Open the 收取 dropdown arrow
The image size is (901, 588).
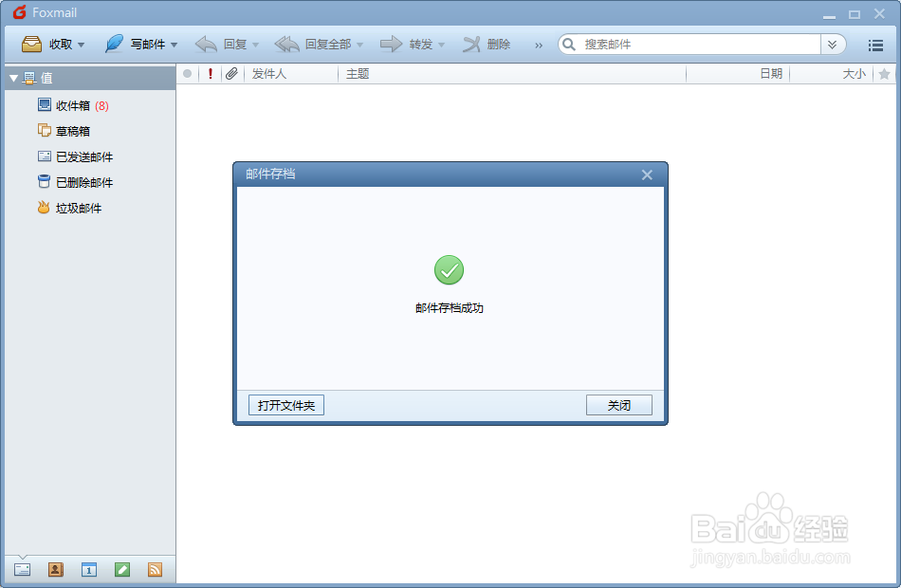click(x=81, y=45)
